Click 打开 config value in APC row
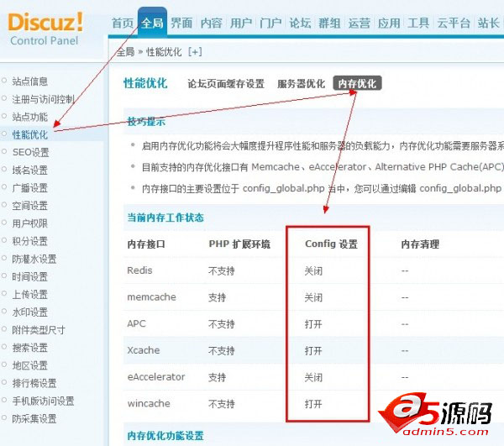 313,324
